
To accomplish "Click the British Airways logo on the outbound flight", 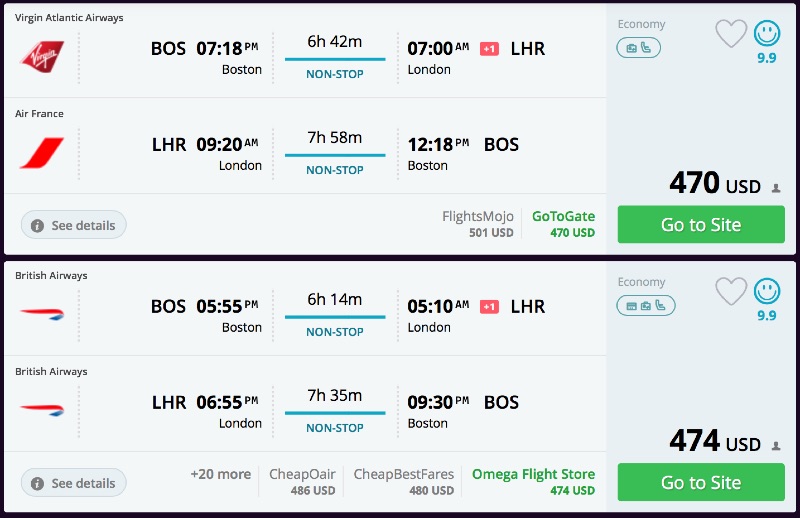I will (x=42, y=312).
